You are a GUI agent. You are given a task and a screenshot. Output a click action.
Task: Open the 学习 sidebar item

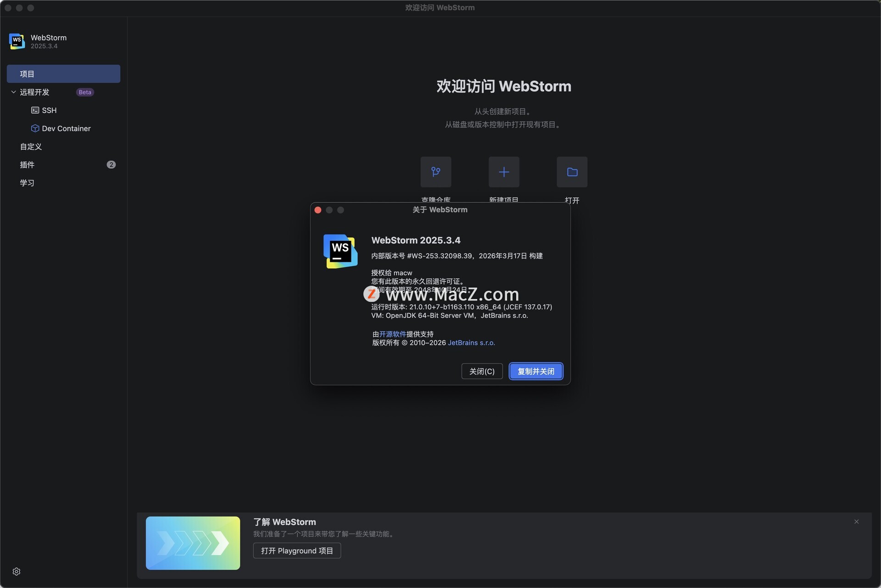[27, 183]
